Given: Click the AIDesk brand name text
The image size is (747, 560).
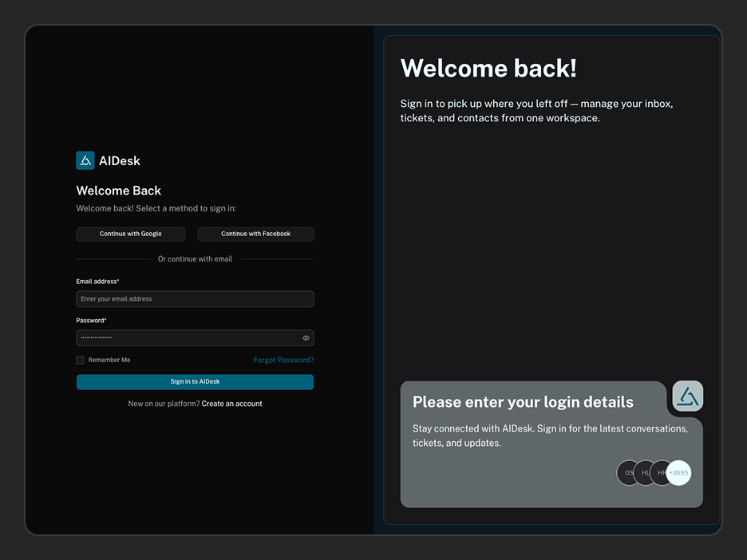Looking at the screenshot, I should click(x=120, y=161).
